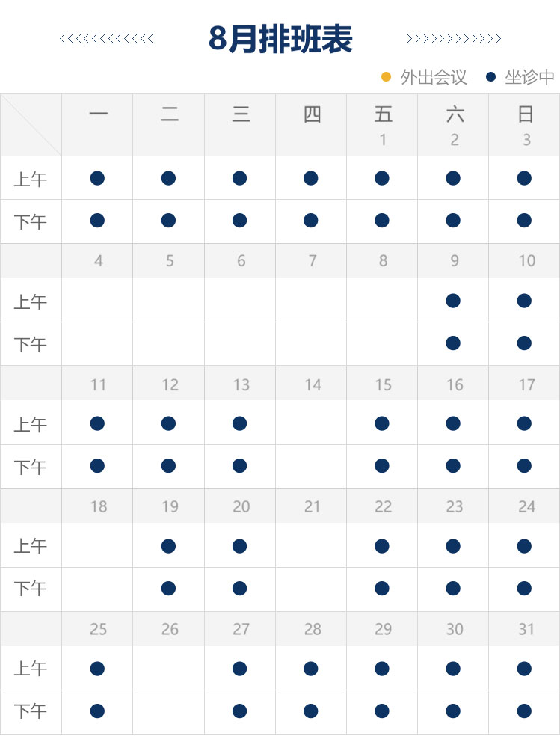The image size is (560, 748).
Task: Click the 8月排班表 title
Action: click(280, 39)
